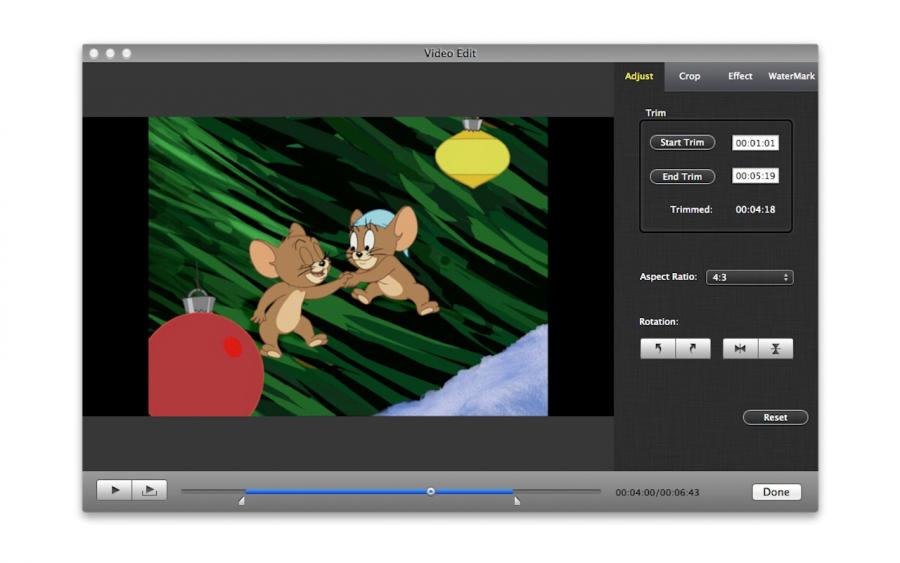Open the Effect tab
This screenshot has width=900, height=563.
coord(740,76)
